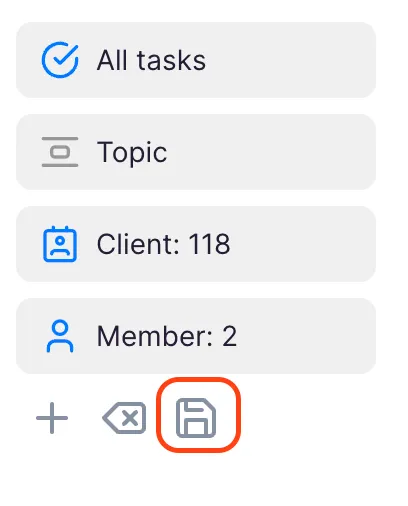Click empty area of All tasks pill

tap(290, 60)
